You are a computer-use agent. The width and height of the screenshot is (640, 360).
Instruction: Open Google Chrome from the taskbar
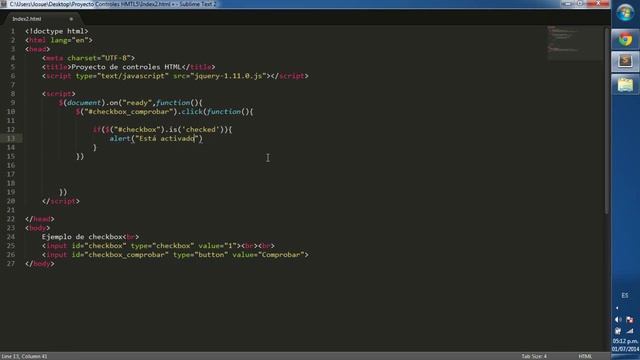pyautogui.click(x=625, y=40)
